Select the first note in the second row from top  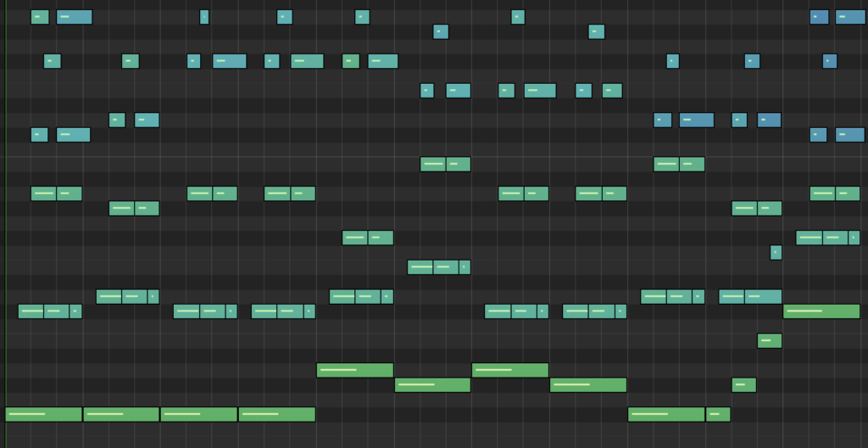point(441,32)
